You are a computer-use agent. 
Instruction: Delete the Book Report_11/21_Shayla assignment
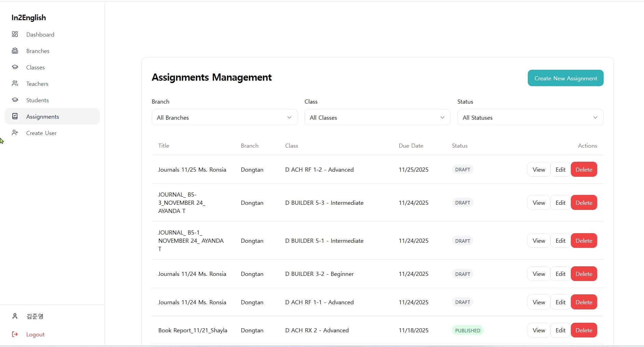pos(583,330)
